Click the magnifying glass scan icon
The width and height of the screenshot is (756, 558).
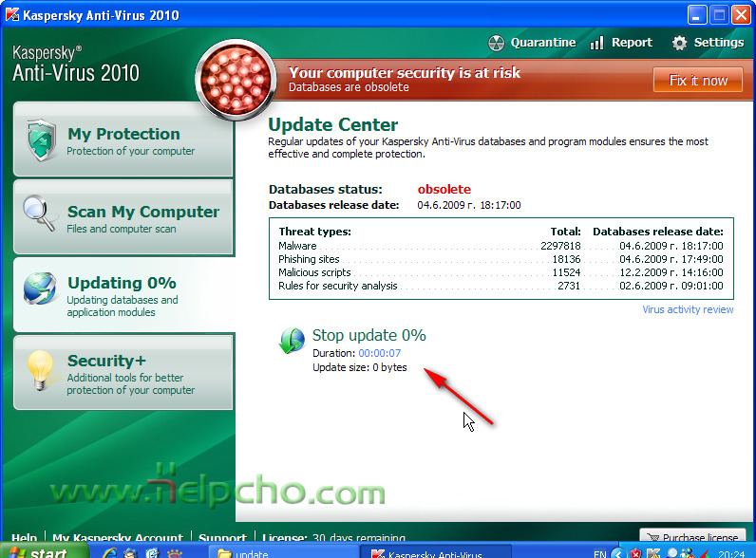click(x=39, y=213)
